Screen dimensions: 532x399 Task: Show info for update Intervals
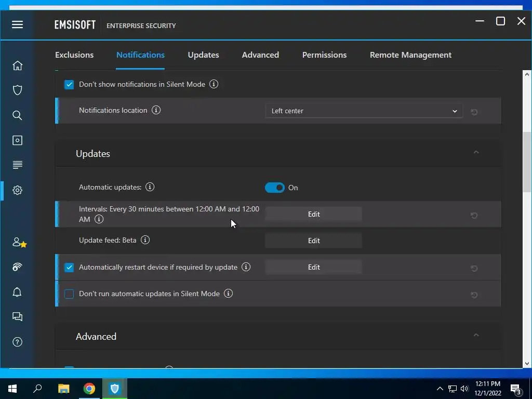click(99, 219)
